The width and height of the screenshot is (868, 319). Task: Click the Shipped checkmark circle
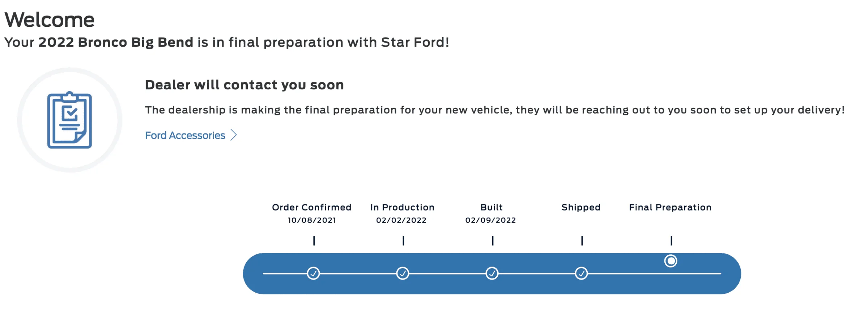click(x=581, y=273)
